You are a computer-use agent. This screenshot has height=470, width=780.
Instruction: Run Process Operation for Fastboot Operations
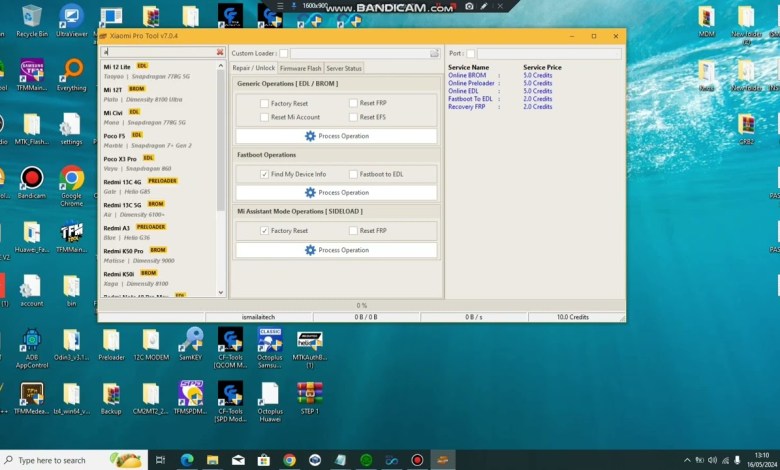coord(337,192)
